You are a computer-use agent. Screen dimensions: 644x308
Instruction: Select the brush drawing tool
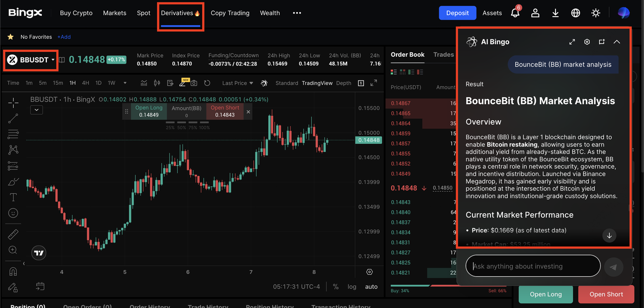pos(13,182)
